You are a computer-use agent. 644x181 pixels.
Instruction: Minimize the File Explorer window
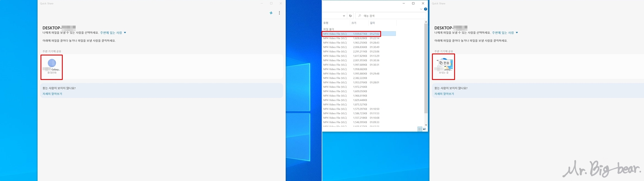pos(404,3)
